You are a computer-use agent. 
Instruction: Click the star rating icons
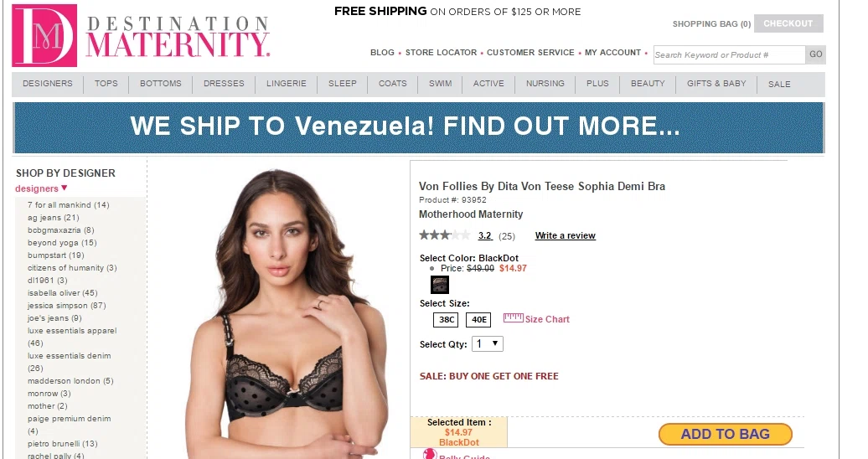(x=445, y=235)
